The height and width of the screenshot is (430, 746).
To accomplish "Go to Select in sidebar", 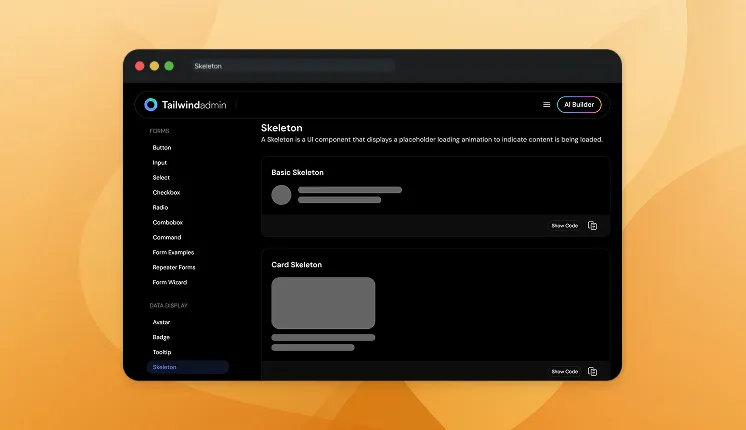I will click(x=161, y=177).
